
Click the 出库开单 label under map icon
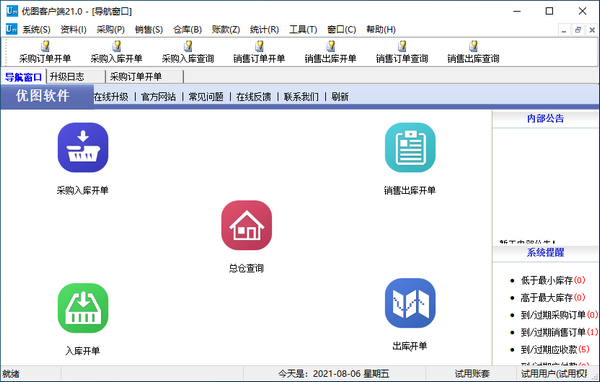point(410,346)
